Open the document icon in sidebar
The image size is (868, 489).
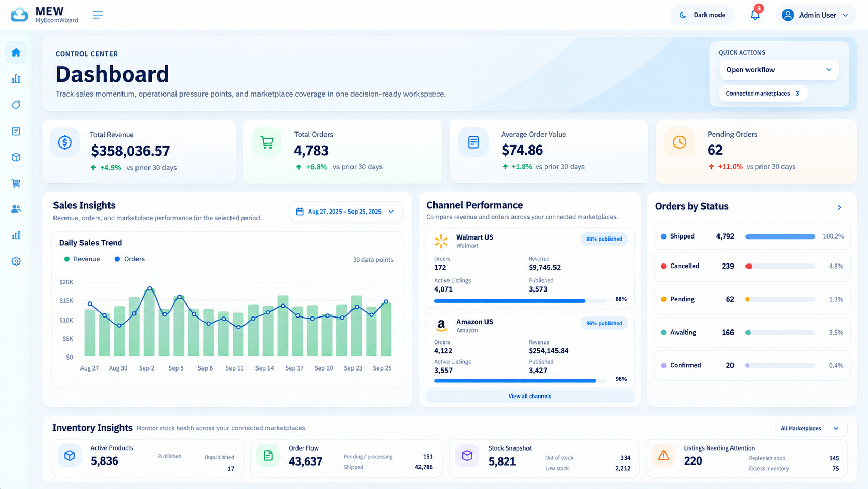16,131
